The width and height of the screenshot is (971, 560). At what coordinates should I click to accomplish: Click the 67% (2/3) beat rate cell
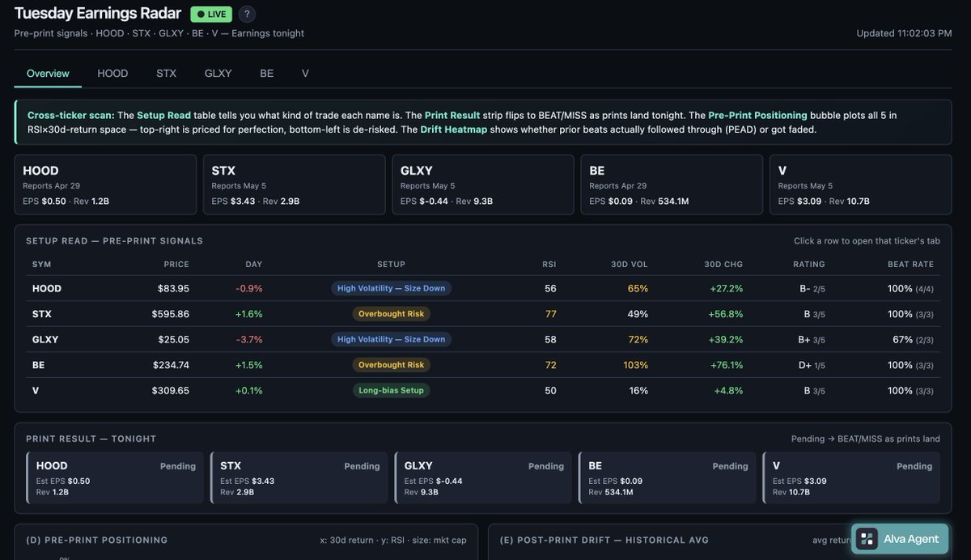tap(913, 339)
